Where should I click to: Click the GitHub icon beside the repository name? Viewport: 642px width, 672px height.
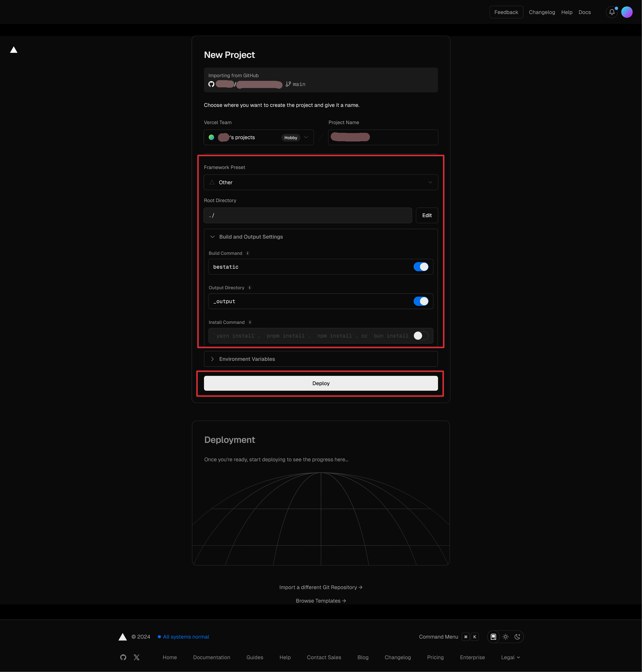211,84
